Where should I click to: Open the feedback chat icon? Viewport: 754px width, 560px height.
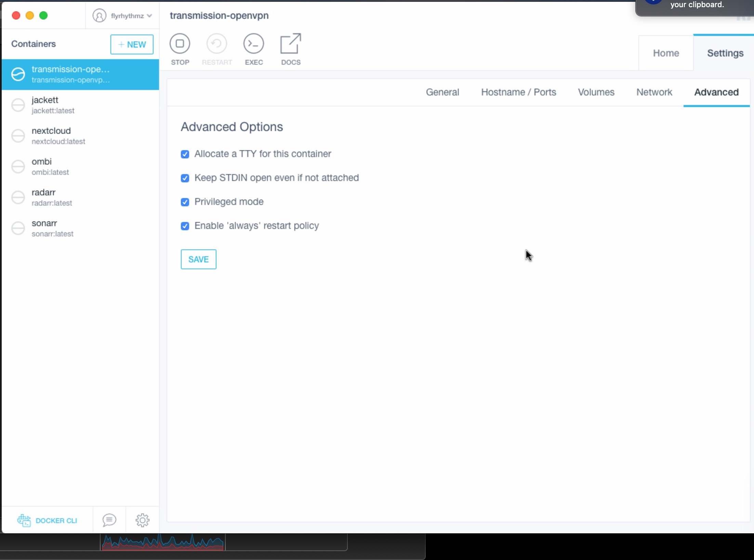tap(109, 520)
